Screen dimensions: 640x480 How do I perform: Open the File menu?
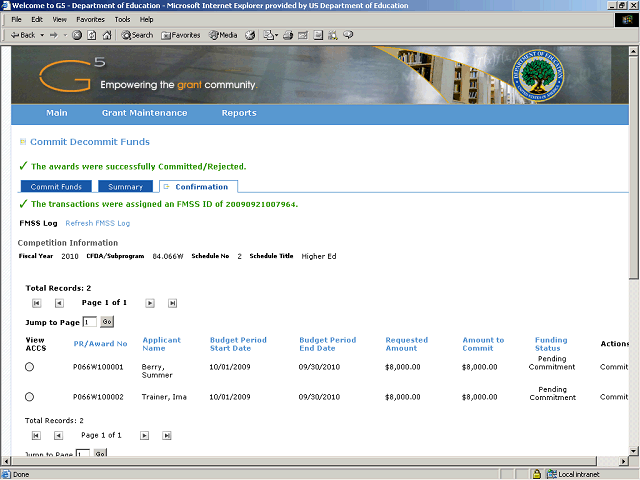16,19
